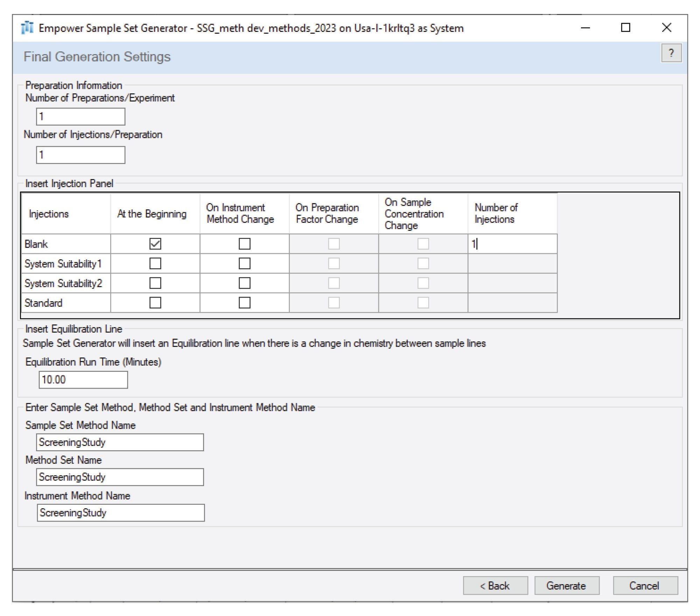Click Standard On Preparation Factor Change checkbox
The image size is (700, 616).
coord(334,303)
